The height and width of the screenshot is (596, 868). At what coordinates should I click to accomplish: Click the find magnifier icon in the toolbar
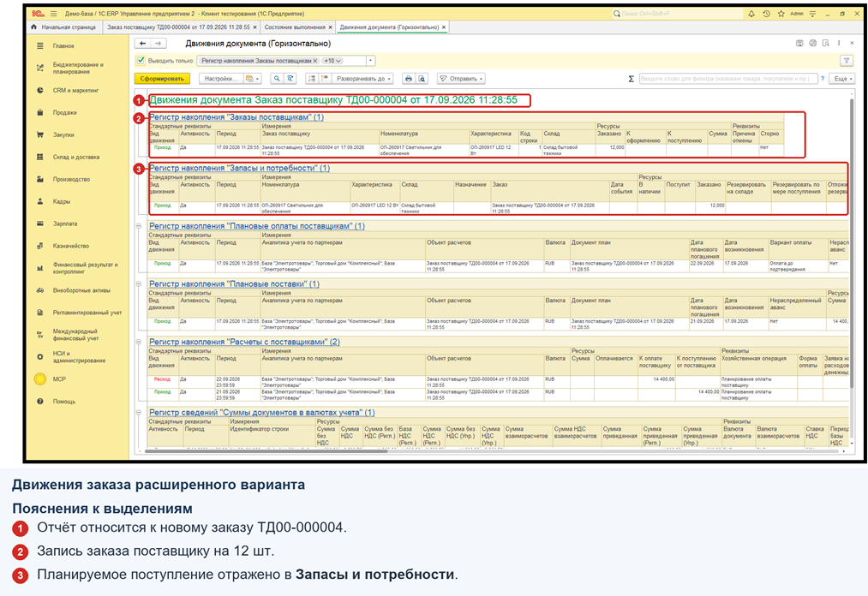276,79
